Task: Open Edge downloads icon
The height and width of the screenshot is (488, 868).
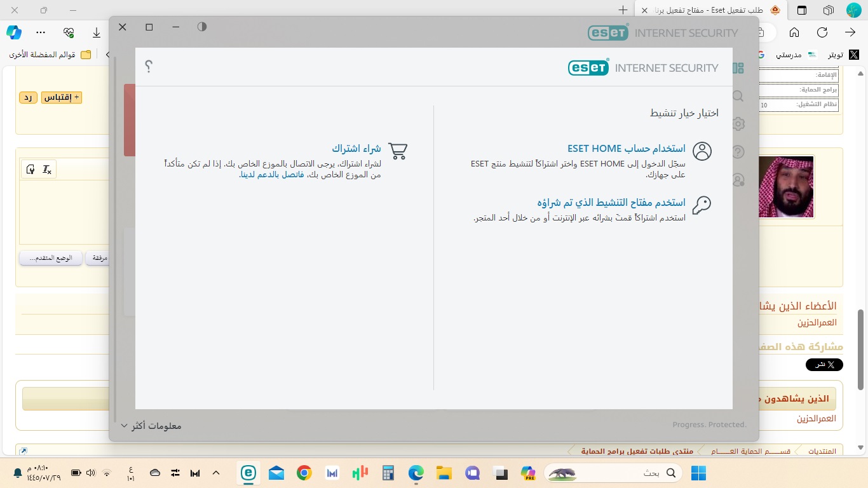Action: click(97, 32)
